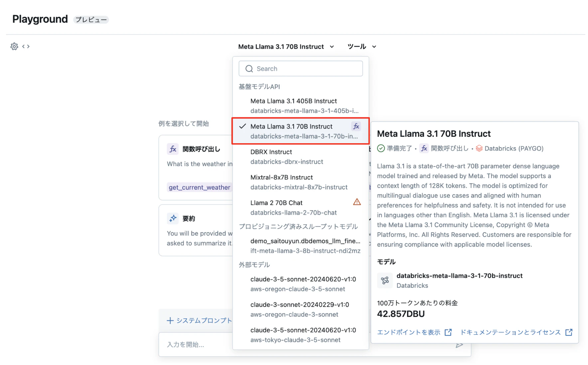
Task: Select demo_saitouyun.dbdemos_llm_fine provisioned model
Action: [301, 246]
